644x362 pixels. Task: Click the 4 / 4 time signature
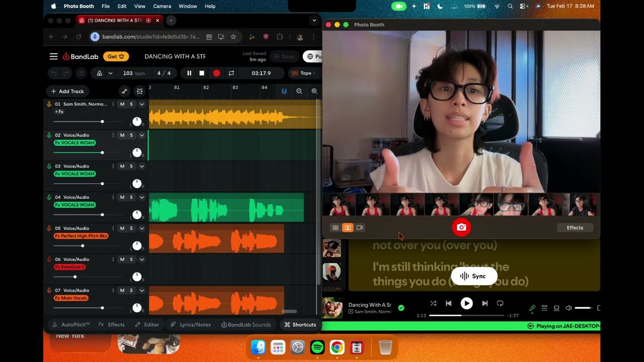pos(164,73)
